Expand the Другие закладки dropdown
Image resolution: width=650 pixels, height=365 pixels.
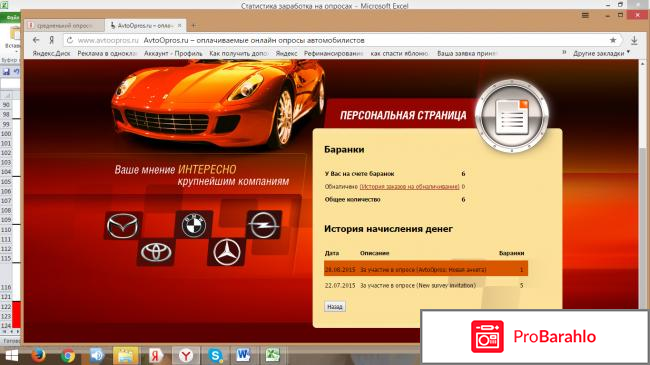[601, 53]
